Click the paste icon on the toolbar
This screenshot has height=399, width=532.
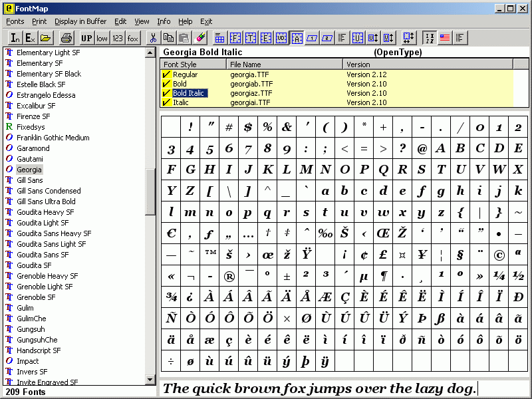[183, 38]
